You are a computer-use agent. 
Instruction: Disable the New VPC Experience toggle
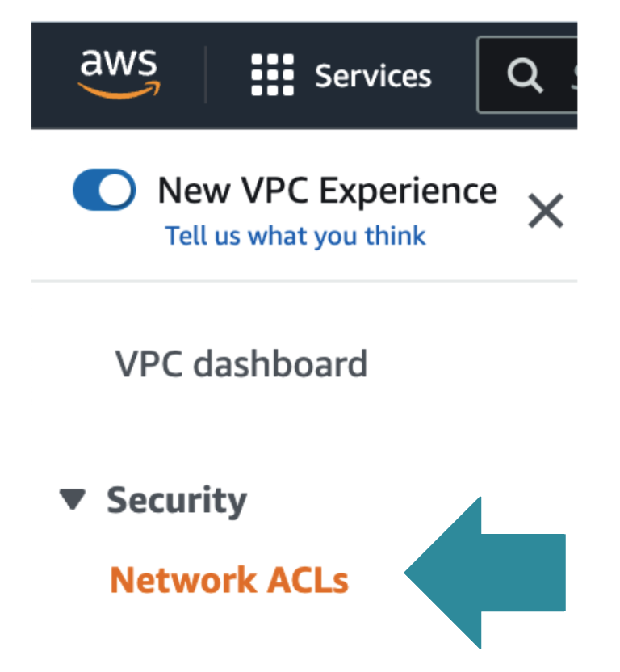click(x=103, y=189)
